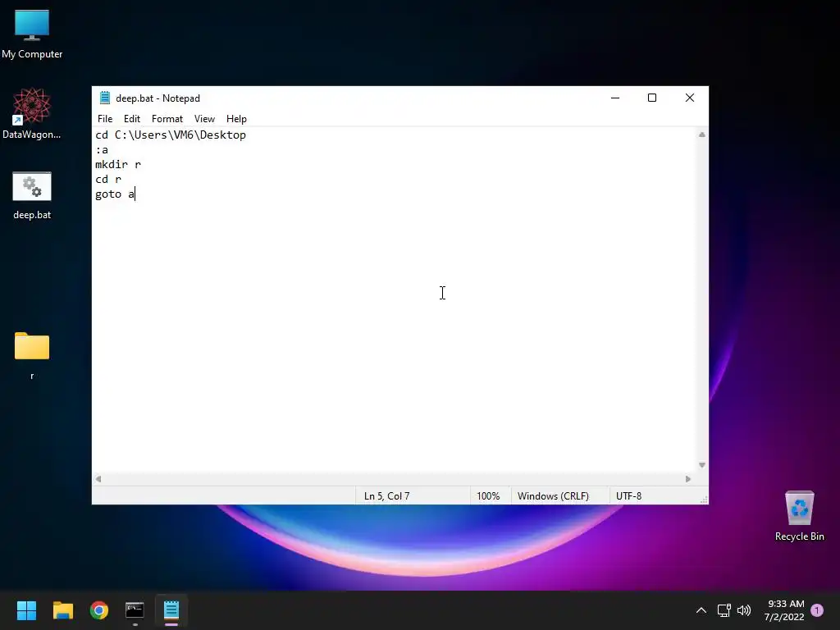This screenshot has width=840, height=630.
Task: Open the volume tray icon
Action: click(744, 610)
